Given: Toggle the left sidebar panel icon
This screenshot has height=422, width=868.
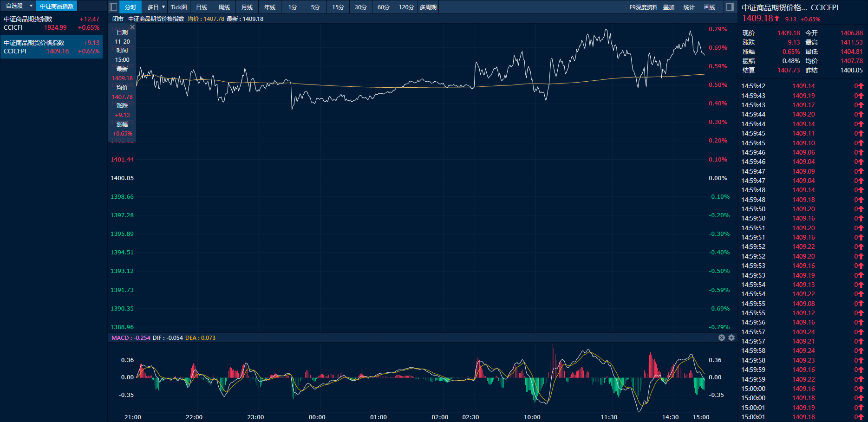Looking at the screenshot, I should coord(113,7).
